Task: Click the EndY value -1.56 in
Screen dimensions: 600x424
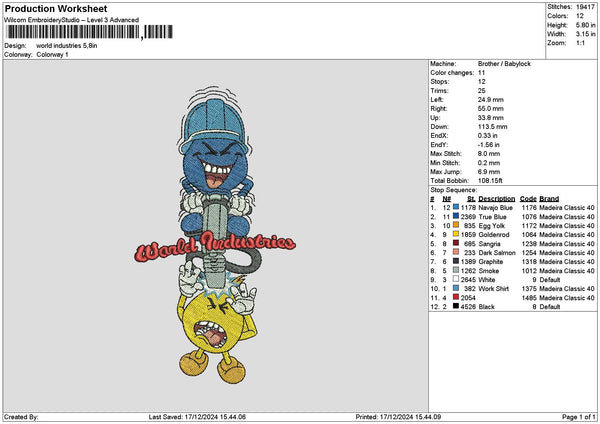Action: [489, 145]
